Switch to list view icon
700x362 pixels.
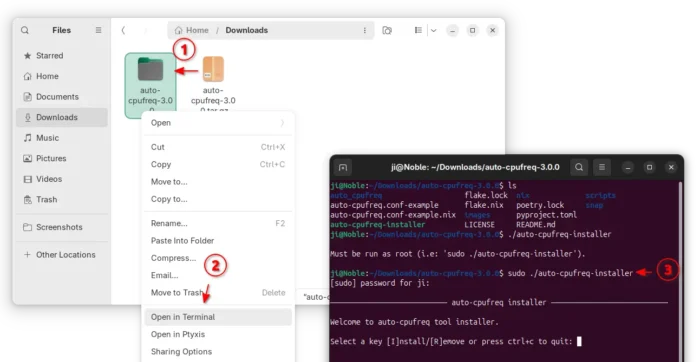(x=418, y=30)
